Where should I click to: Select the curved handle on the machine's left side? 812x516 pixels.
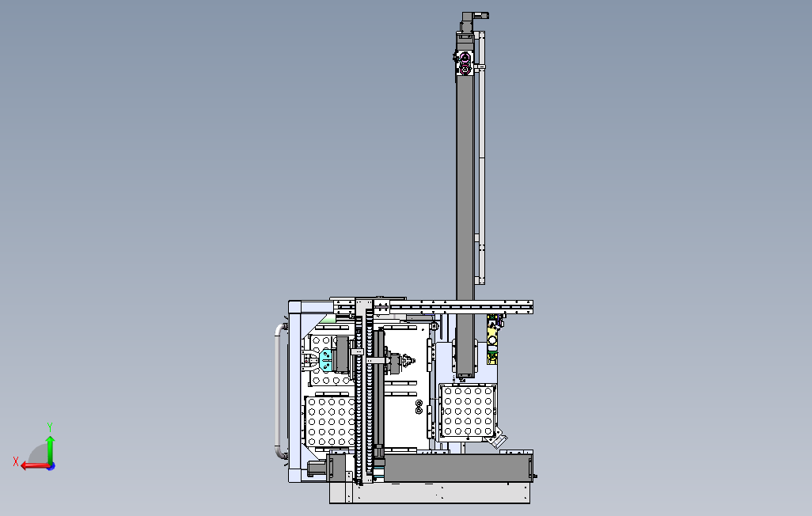coord(279,391)
